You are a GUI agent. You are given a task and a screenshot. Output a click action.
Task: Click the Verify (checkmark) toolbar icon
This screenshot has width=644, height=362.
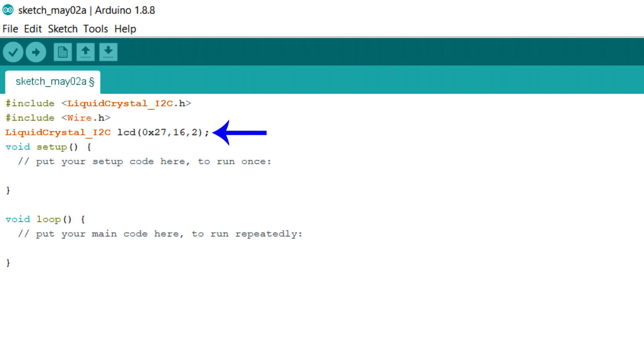pos(13,52)
